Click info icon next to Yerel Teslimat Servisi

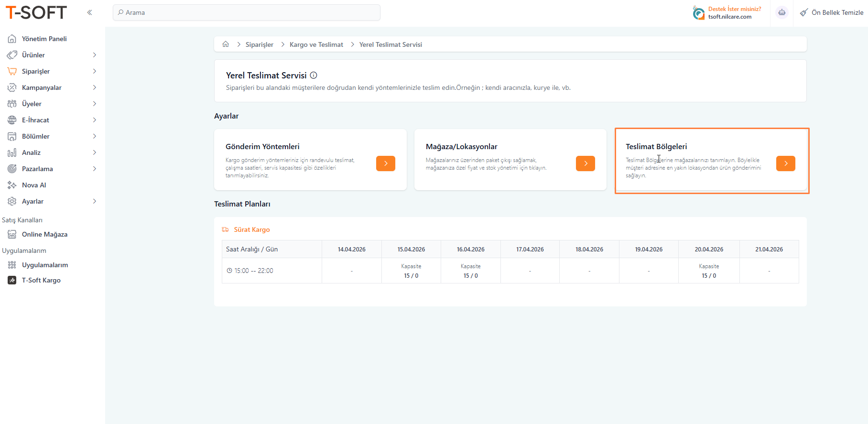(x=314, y=75)
